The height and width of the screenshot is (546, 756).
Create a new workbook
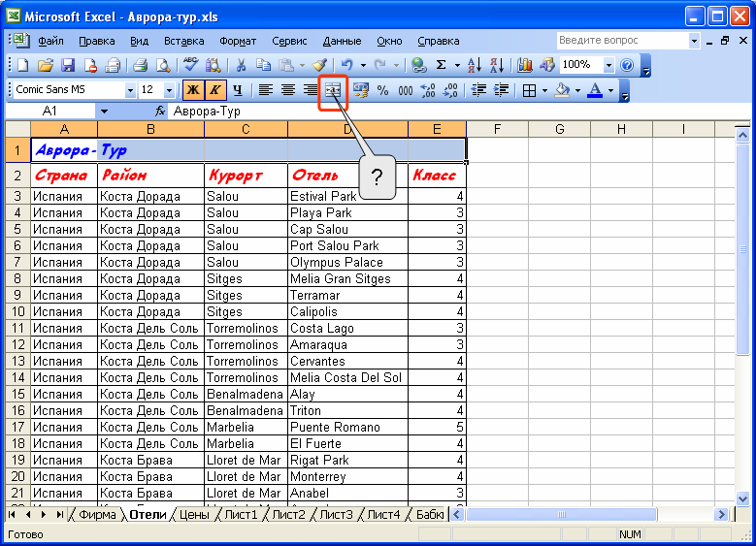pos(22,65)
